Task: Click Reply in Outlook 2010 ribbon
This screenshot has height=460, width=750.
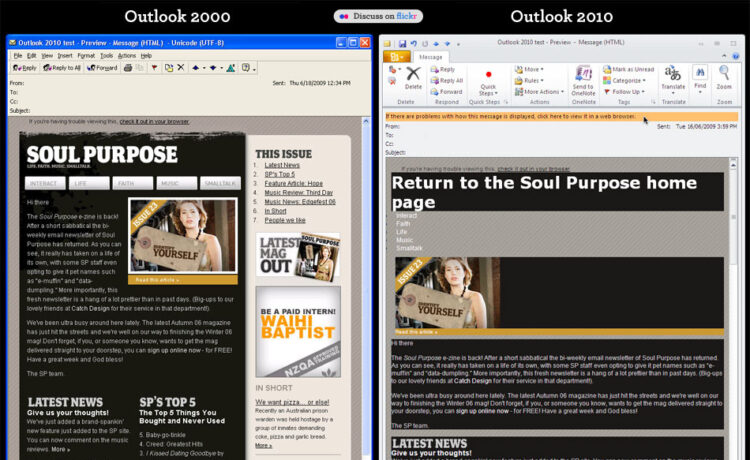Action: pos(442,69)
